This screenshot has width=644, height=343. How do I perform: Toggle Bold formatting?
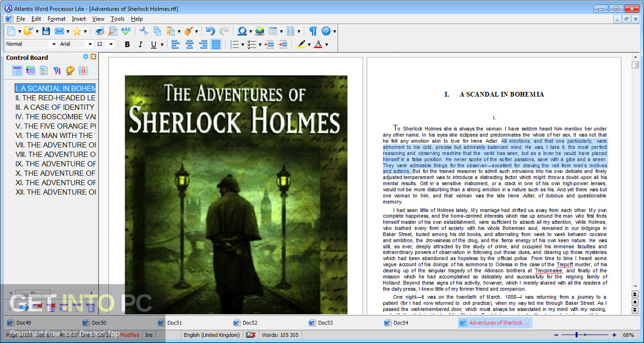coord(127,44)
